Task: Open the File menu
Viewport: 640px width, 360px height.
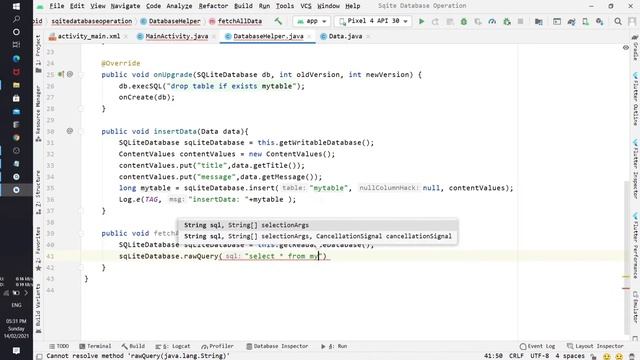Action: tap(57, 6)
